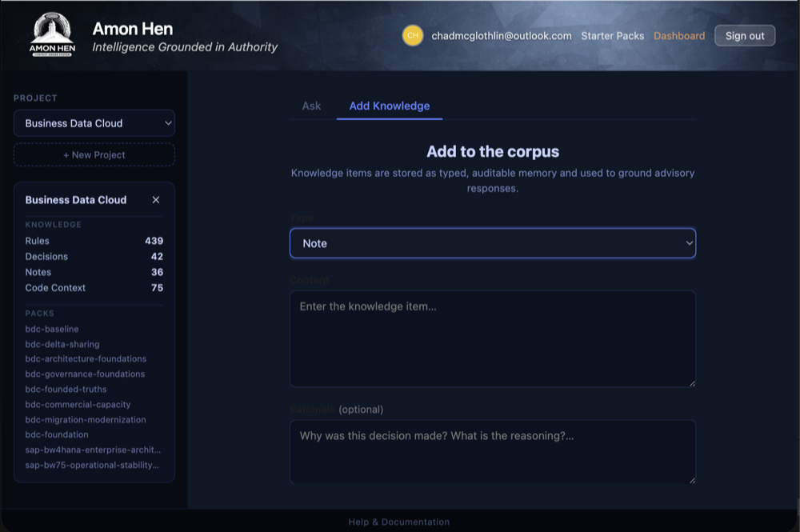Click the Enter the knowledge item field
The height and width of the screenshot is (532, 800).
point(492,336)
